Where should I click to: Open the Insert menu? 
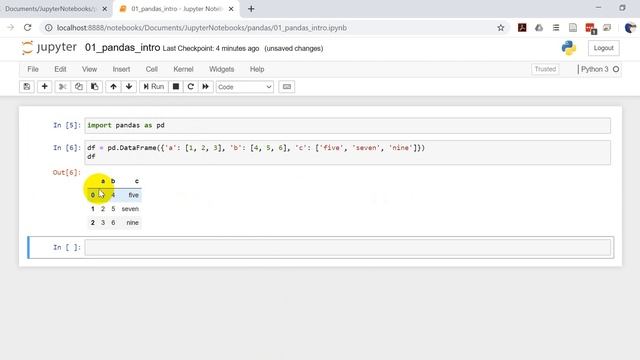[121, 69]
